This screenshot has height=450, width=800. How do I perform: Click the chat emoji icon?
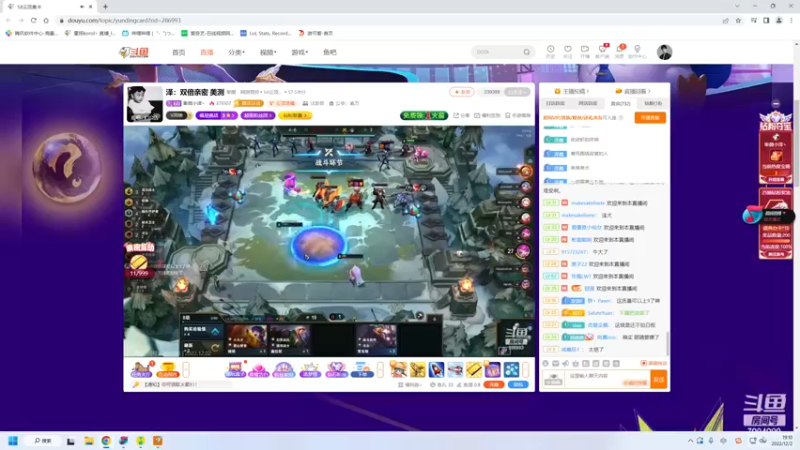(545, 363)
